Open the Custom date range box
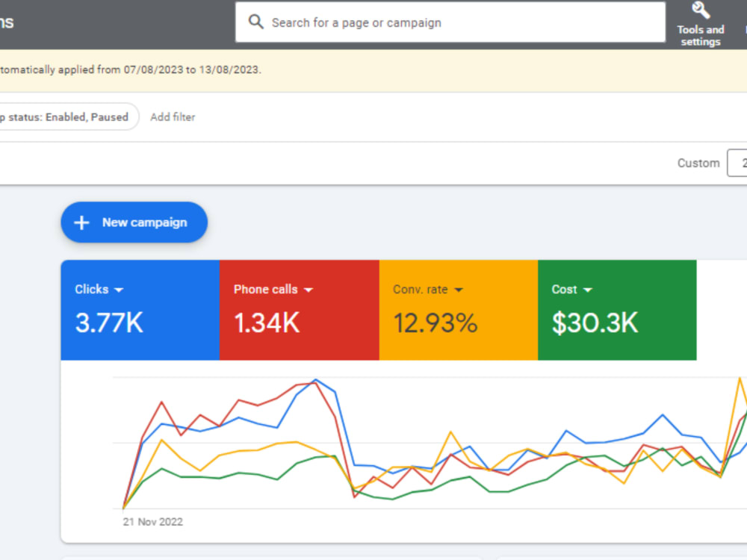Viewport: 747px width, 560px height. (737, 163)
